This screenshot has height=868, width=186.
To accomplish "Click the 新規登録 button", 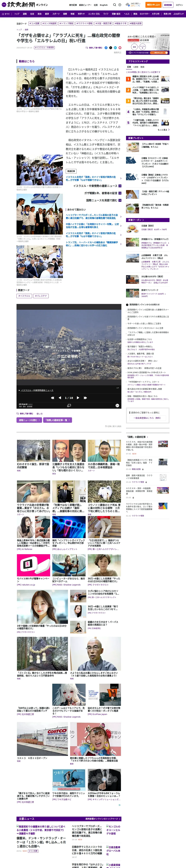I will tap(168, 5).
